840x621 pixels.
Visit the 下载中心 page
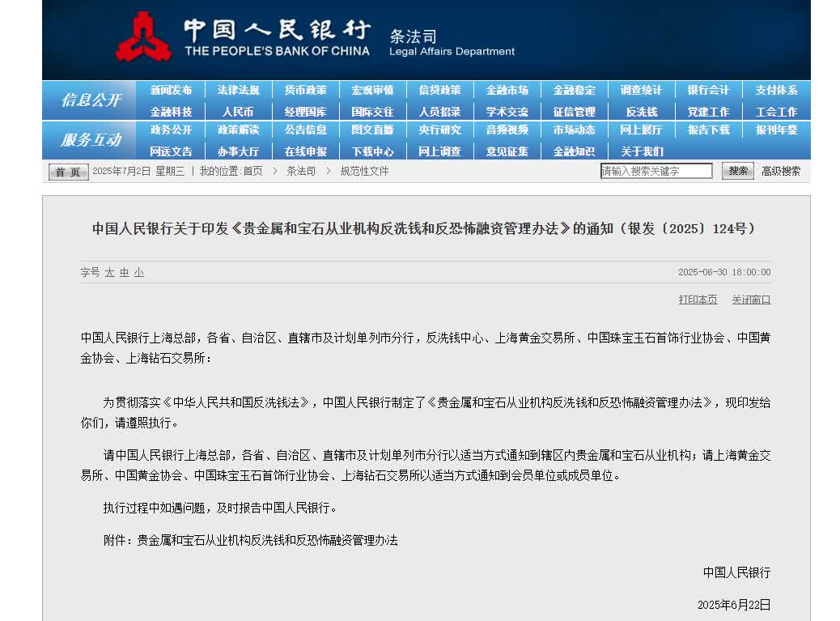[x=372, y=151]
